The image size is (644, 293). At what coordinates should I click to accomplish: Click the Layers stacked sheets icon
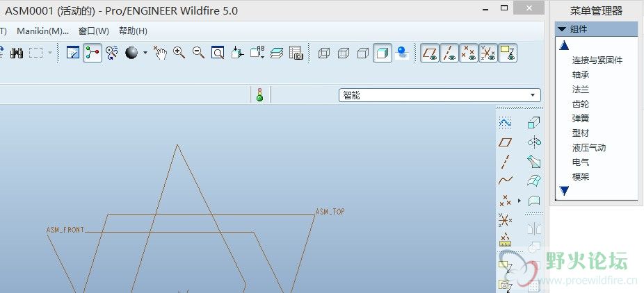point(277,53)
